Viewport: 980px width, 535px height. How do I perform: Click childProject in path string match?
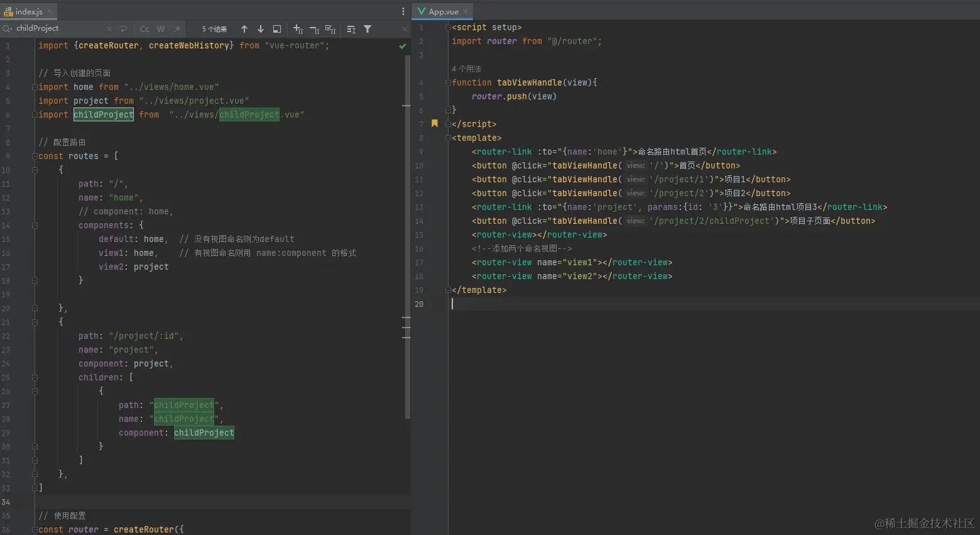[184, 405]
